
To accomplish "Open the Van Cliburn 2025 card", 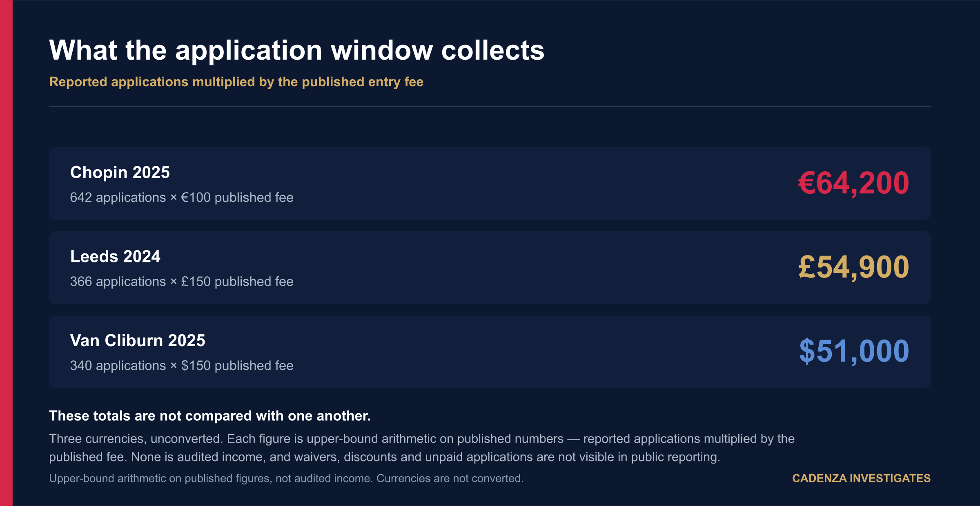I will pos(490,352).
